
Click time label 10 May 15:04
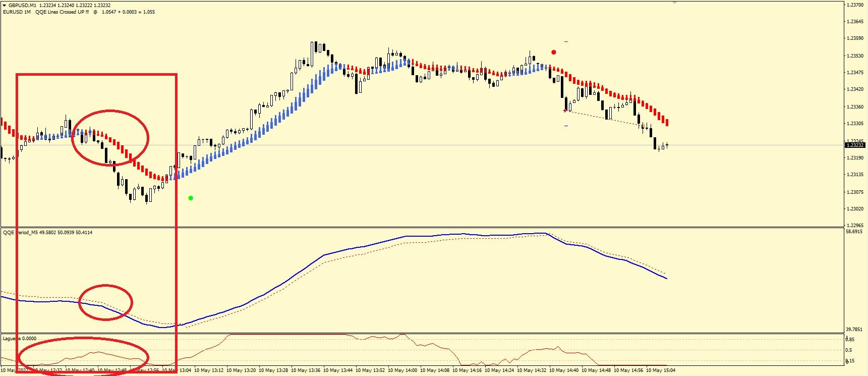[661, 370]
